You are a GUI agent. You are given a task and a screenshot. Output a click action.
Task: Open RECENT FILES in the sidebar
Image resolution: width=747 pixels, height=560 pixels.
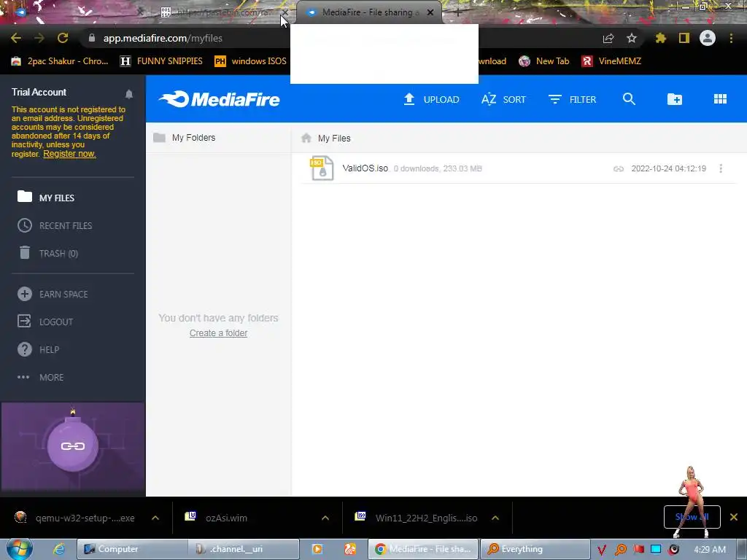(x=55, y=225)
